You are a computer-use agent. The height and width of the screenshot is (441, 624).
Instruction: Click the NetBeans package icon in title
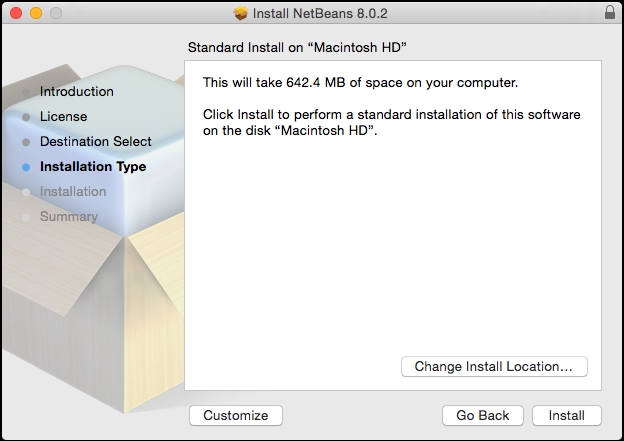[240, 14]
